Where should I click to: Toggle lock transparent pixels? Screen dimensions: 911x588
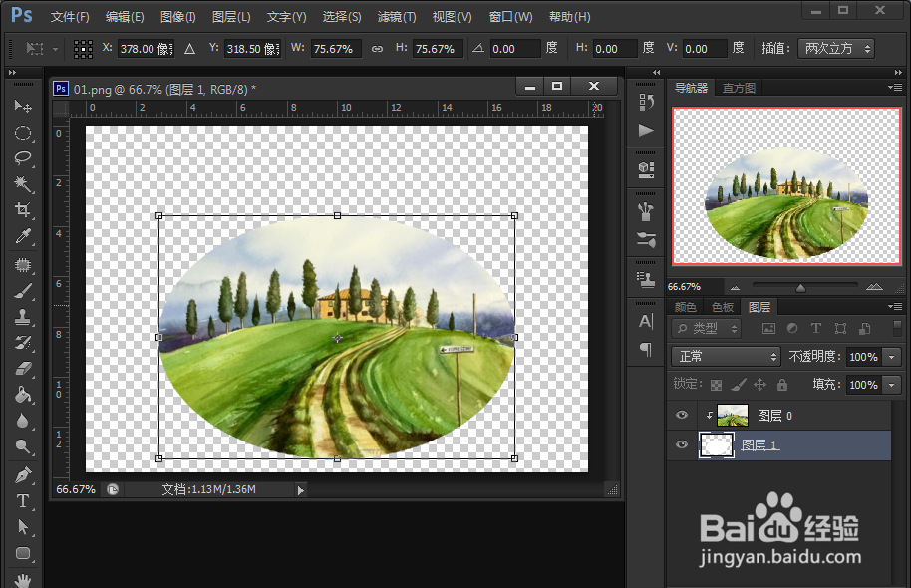717,385
